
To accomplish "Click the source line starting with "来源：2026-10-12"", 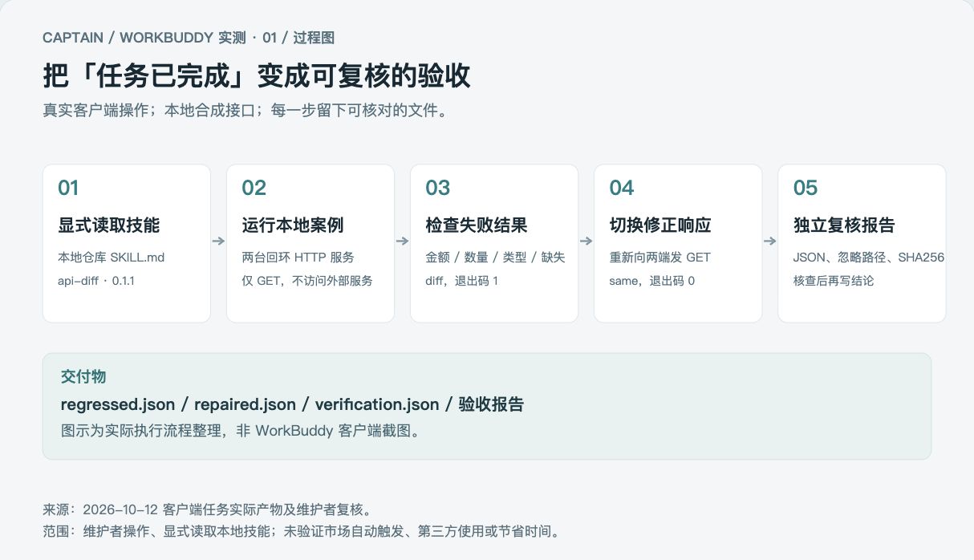I will (207, 509).
